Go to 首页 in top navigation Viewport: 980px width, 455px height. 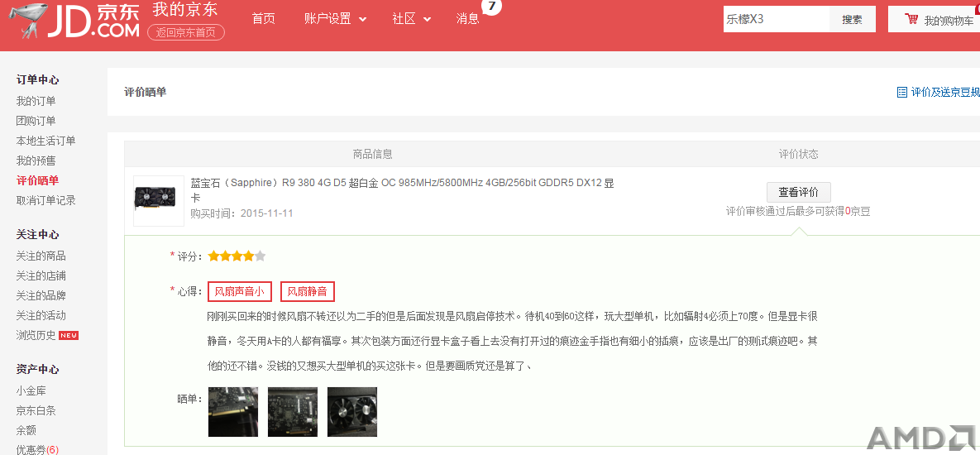(x=263, y=19)
